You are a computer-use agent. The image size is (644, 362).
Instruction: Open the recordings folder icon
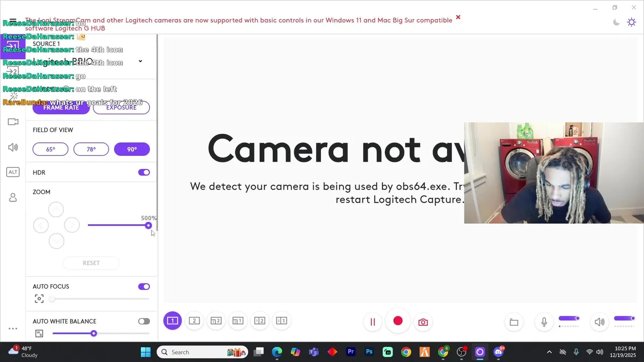click(514, 322)
